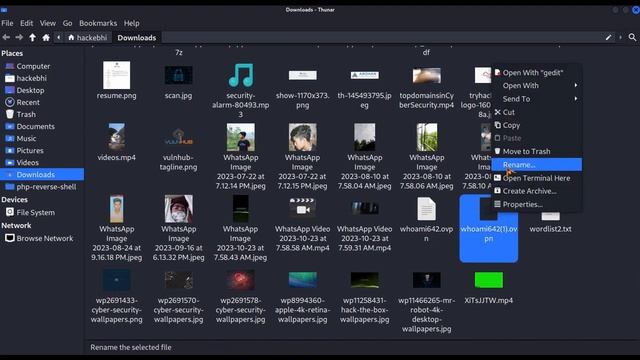Go forward with the right arrow toolbar icon
This screenshot has width=640, height=360.
[x=19, y=38]
